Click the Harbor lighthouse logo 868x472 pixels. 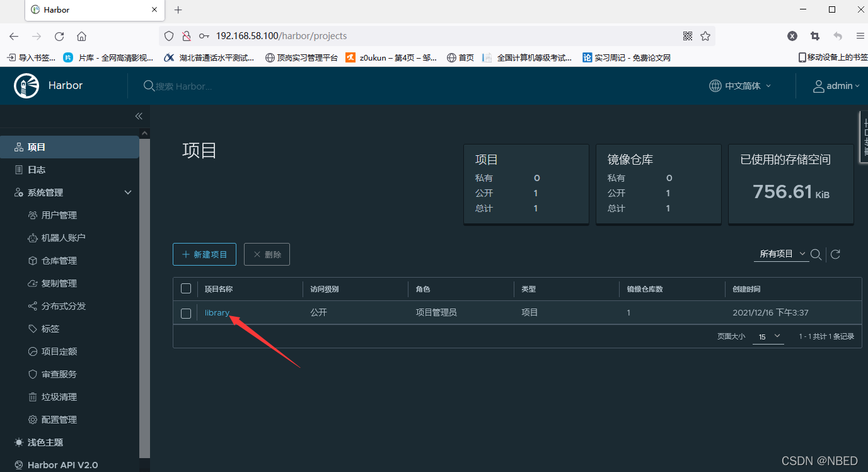pos(26,86)
